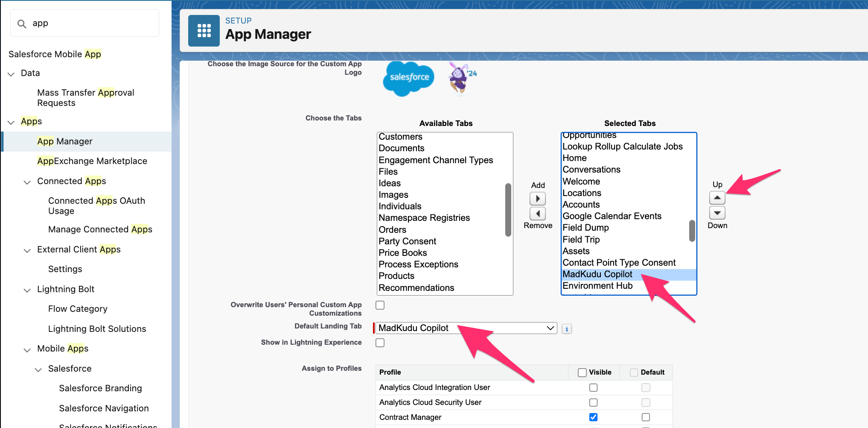The height and width of the screenshot is (428, 868).
Task: Move selected tab Down
Action: coord(717,213)
